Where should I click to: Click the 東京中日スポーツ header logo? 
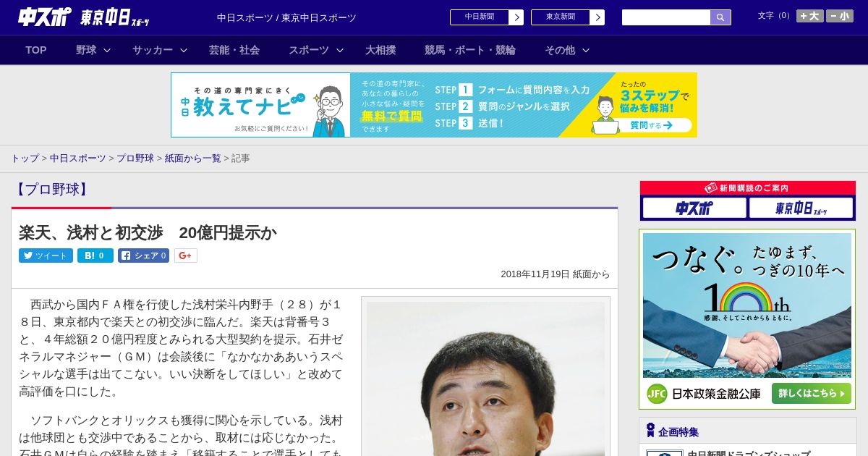click(115, 17)
